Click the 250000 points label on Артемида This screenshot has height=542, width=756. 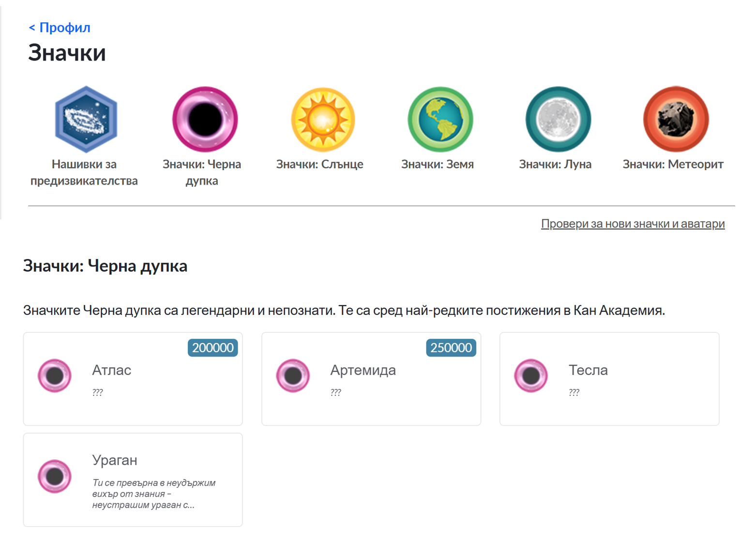tap(451, 348)
